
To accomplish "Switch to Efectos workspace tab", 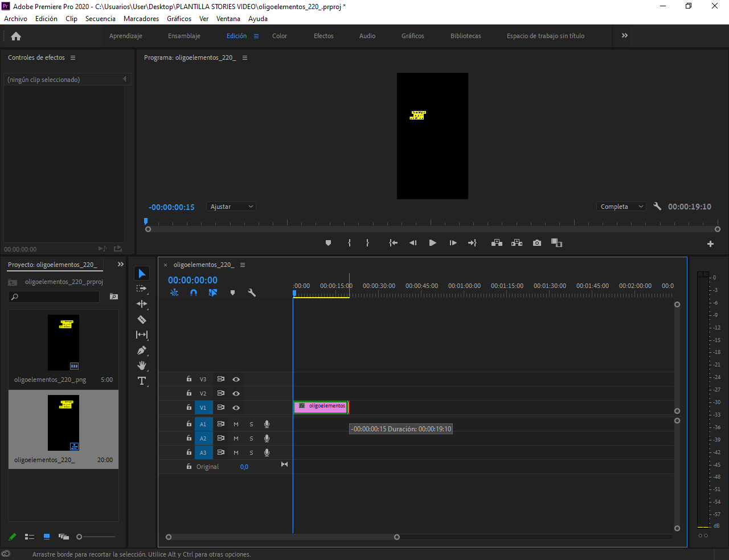I will [323, 36].
